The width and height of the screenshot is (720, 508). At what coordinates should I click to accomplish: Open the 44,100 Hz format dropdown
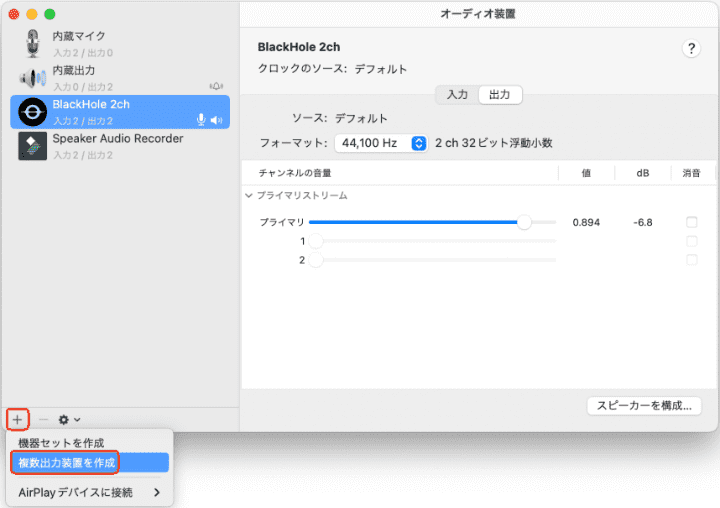381,143
